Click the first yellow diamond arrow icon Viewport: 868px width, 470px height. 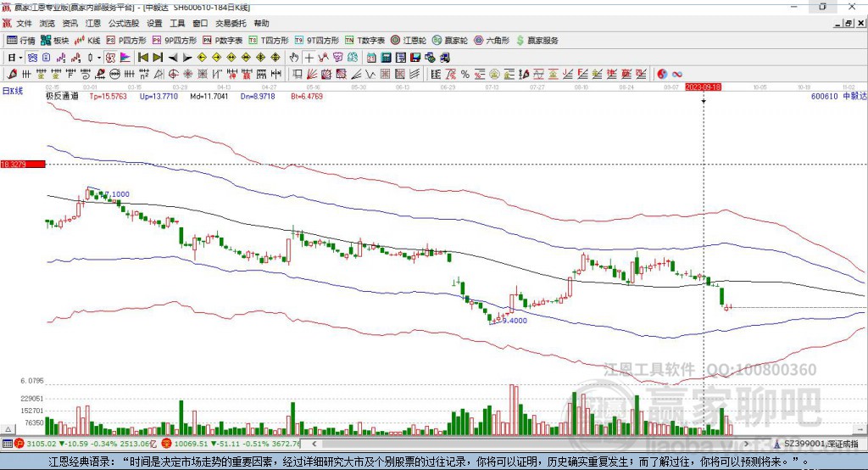(x=202, y=58)
